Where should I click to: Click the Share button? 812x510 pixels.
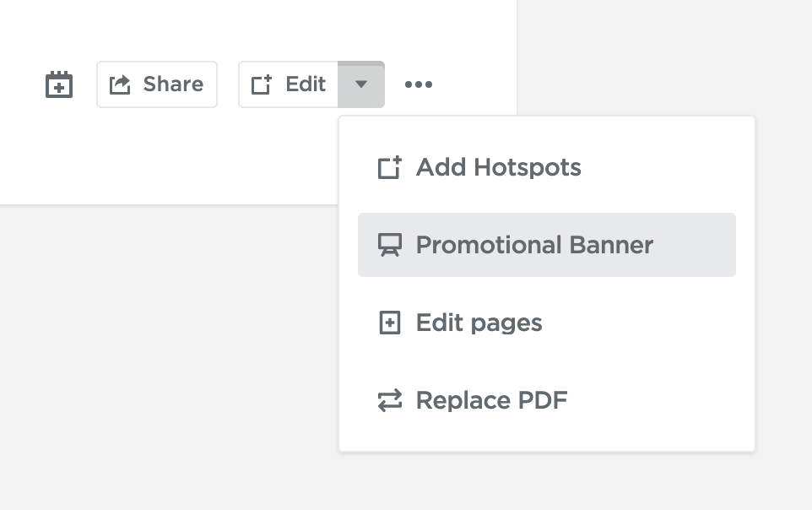(156, 84)
